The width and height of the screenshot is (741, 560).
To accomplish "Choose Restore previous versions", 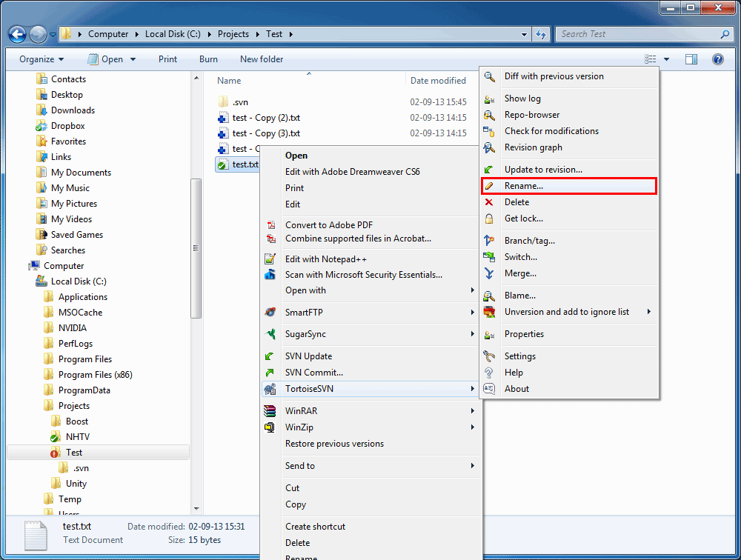I will point(335,444).
